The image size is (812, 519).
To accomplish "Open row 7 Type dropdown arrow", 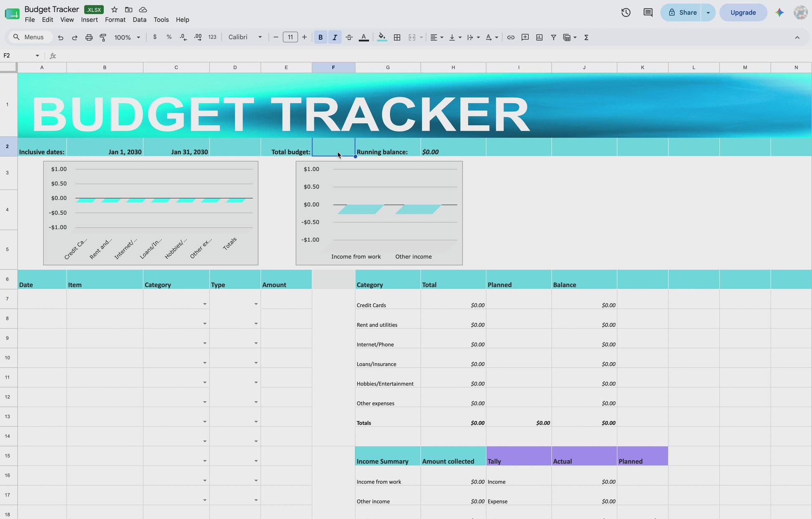I will (256, 304).
